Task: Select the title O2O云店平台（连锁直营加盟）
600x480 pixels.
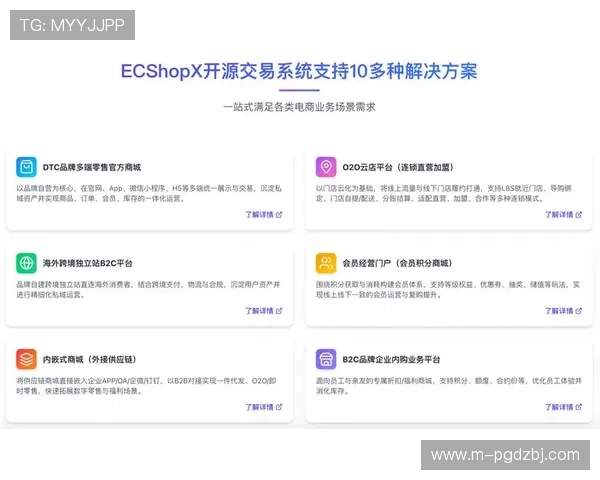Action: [x=398, y=167]
